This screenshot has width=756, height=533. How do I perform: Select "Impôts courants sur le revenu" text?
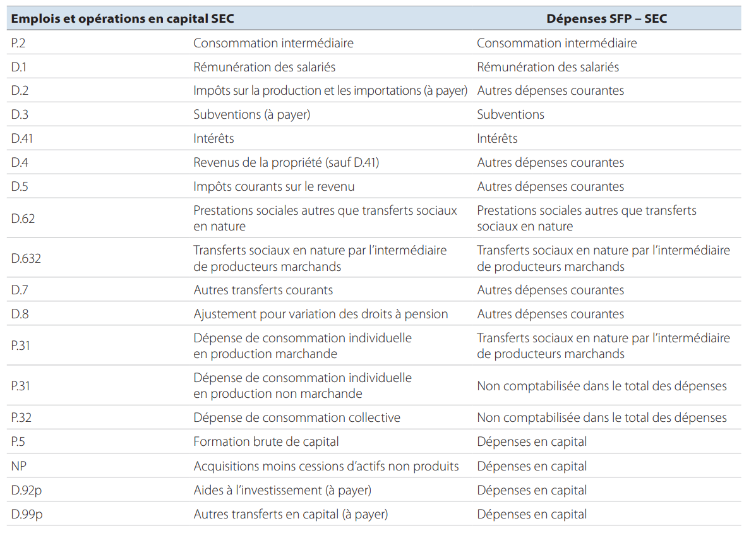pos(273,186)
